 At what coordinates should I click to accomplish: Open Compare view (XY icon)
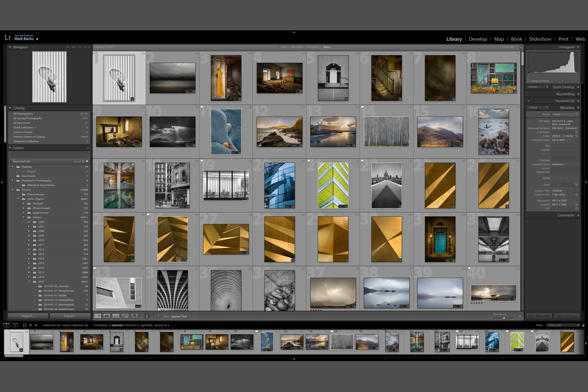coord(116,317)
